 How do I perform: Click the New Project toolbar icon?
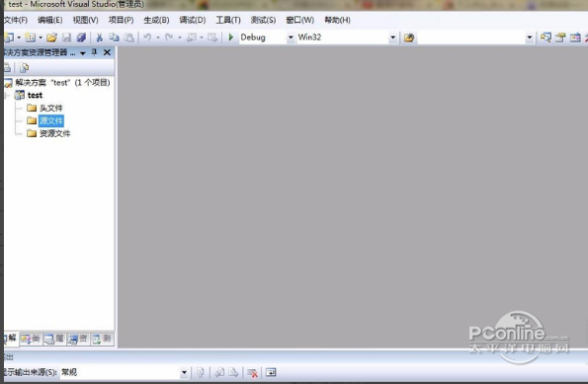9,38
